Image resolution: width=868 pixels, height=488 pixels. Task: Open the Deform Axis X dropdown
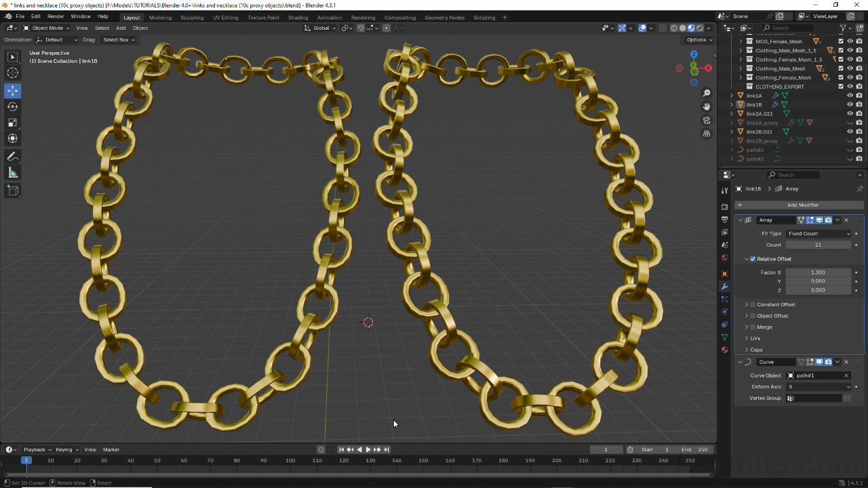818,386
